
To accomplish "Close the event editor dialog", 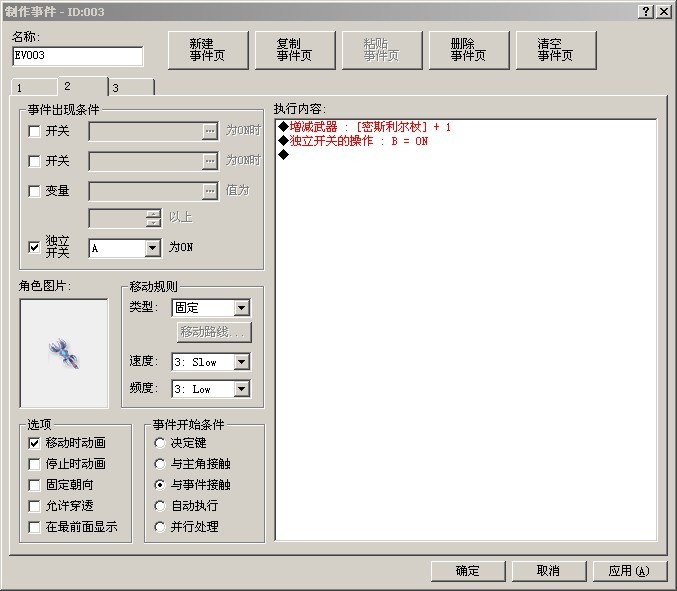I will click(x=664, y=12).
